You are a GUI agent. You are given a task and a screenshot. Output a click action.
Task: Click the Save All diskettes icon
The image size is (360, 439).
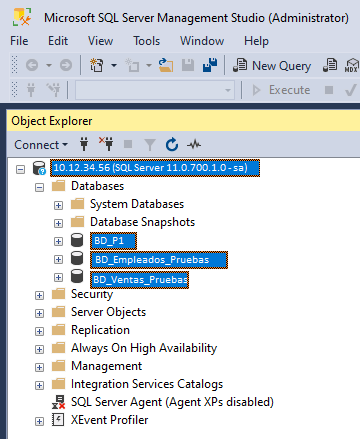pos(210,65)
